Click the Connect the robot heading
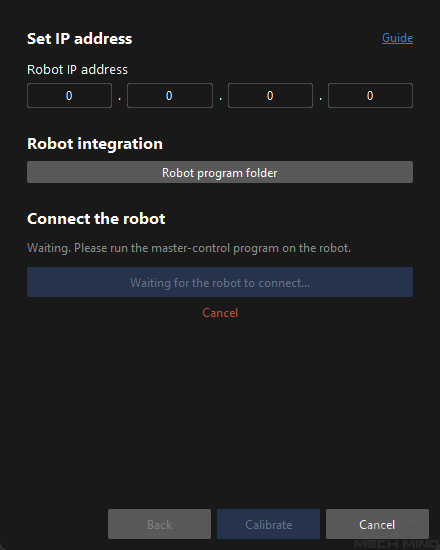The width and height of the screenshot is (440, 550). (x=96, y=219)
